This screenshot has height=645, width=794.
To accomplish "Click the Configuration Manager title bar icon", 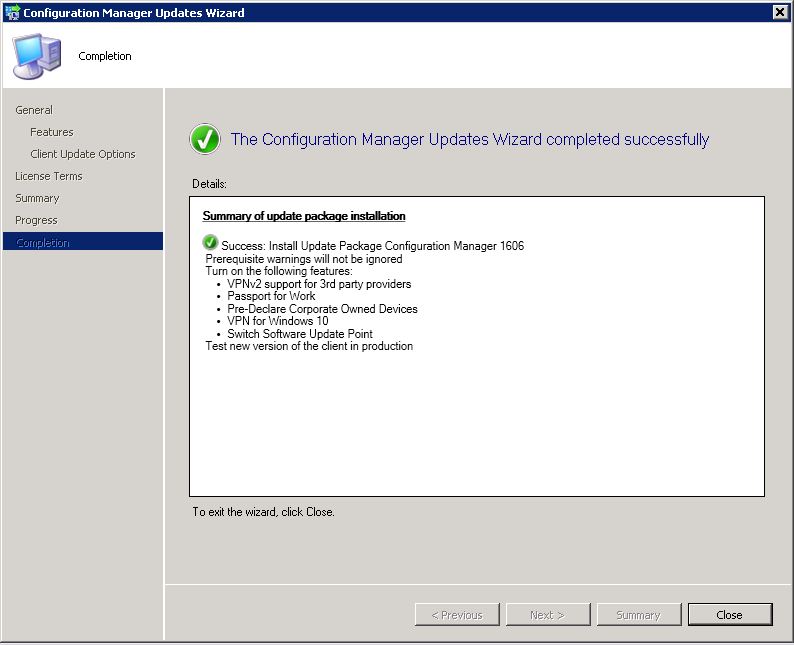I will pos(12,12).
